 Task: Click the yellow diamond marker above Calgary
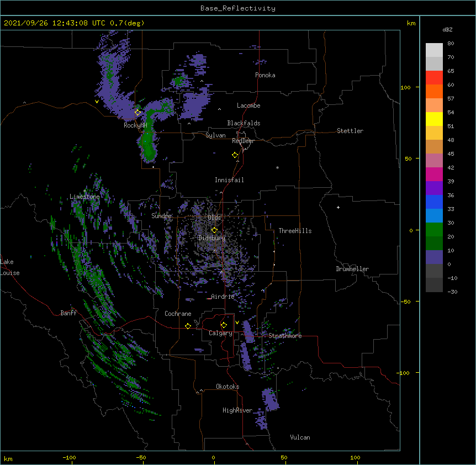click(224, 325)
